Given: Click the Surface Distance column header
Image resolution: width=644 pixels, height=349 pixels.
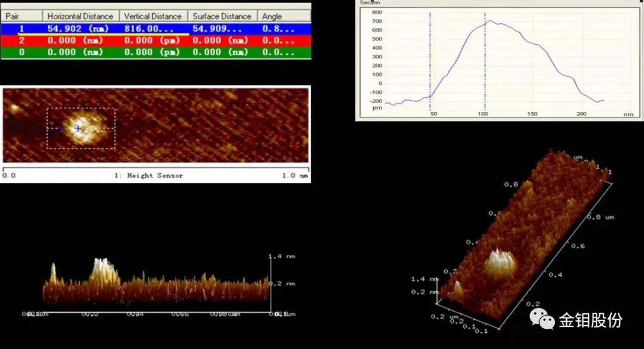Looking at the screenshot, I should click(222, 16).
